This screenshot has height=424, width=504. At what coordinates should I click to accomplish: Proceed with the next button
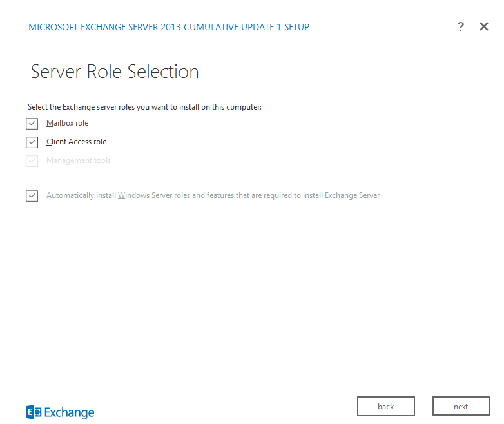[x=461, y=407]
